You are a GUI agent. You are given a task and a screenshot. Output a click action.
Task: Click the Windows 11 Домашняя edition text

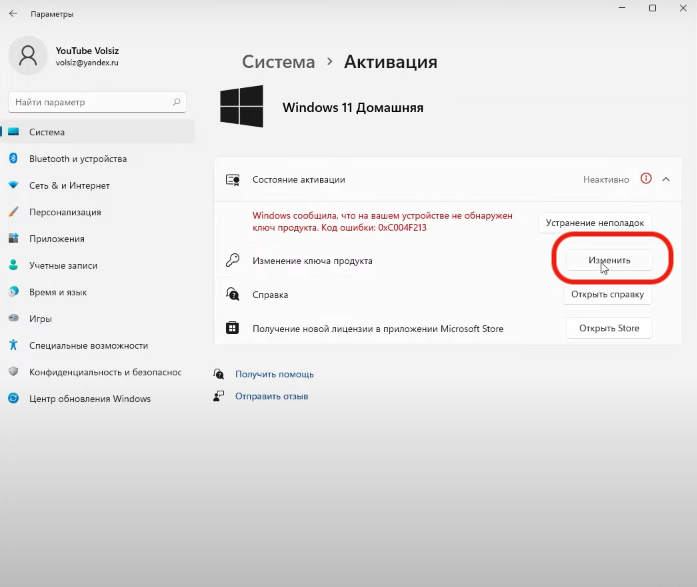click(x=353, y=108)
